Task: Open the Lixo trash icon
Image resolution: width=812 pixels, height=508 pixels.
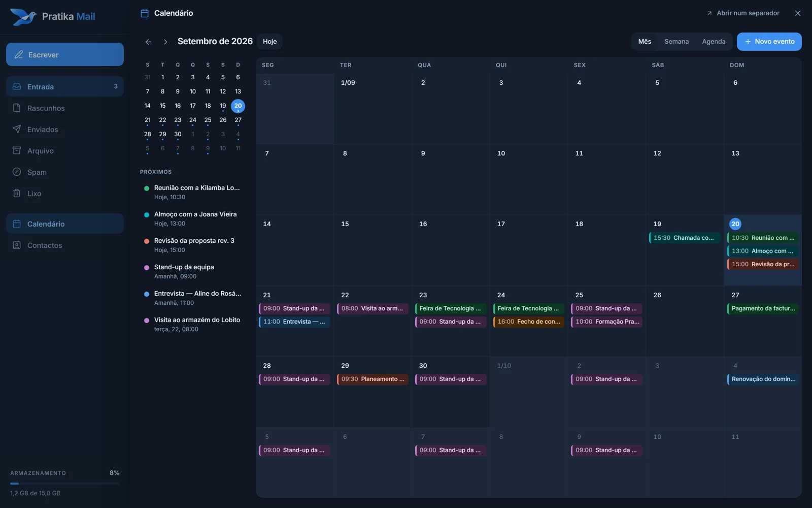Action: click(17, 193)
